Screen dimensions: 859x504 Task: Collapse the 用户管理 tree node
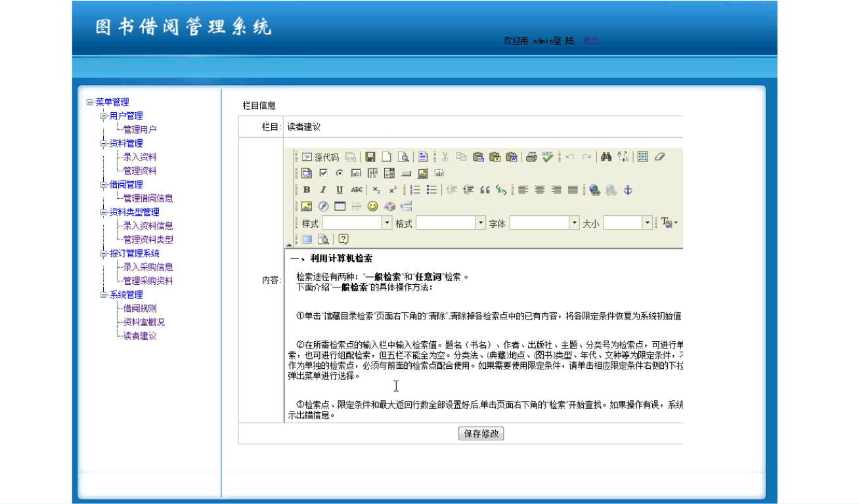point(103,115)
